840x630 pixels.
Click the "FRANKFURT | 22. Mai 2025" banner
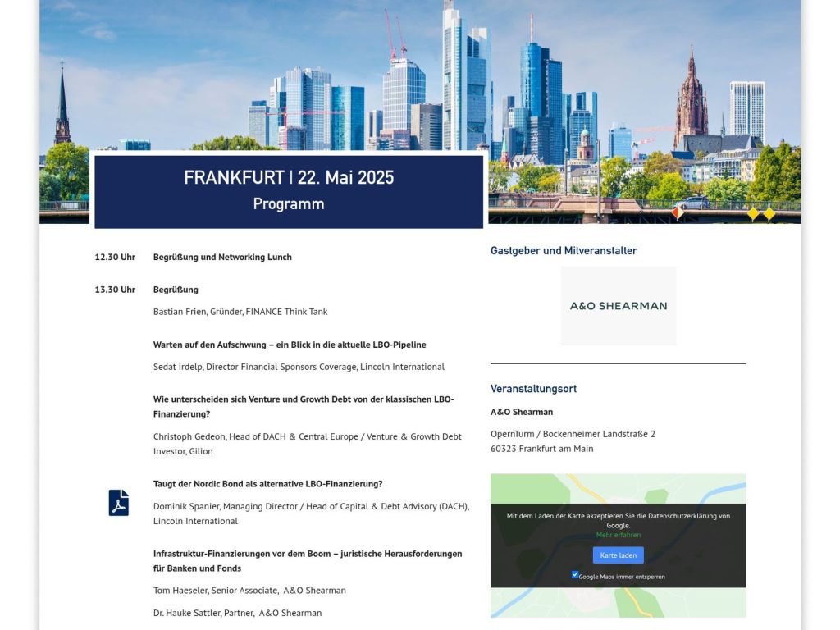[x=289, y=176]
